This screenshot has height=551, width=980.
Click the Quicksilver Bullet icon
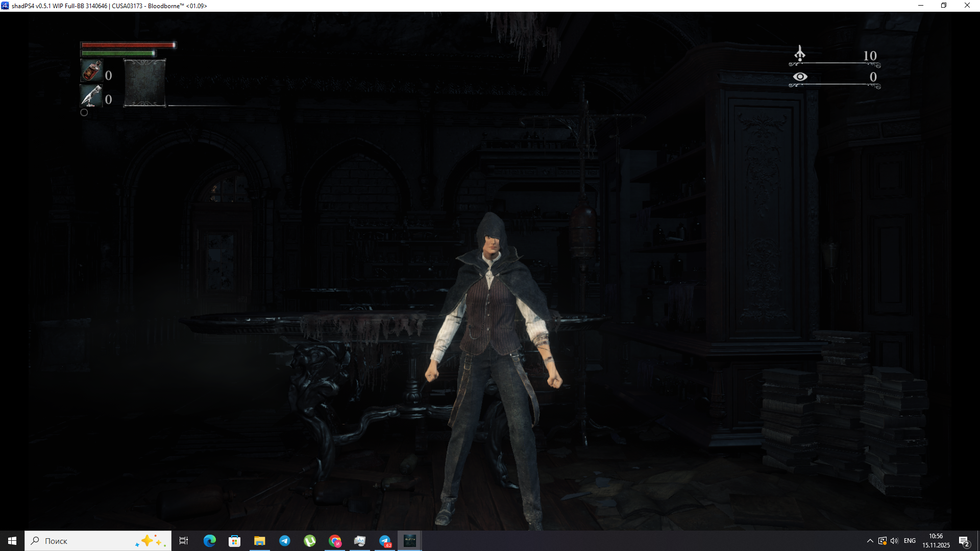point(92,96)
